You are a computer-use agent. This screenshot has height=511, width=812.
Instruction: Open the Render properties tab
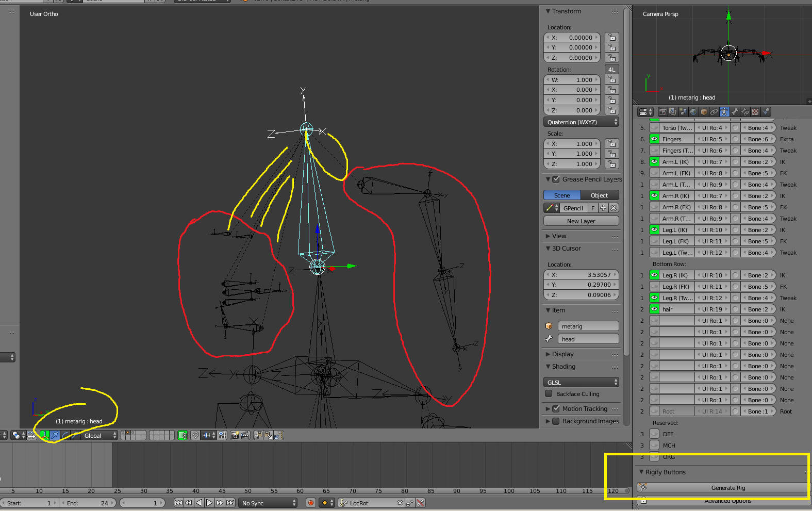(x=662, y=112)
